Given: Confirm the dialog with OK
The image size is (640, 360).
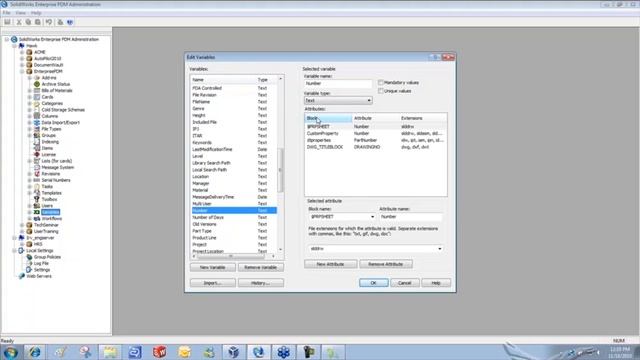Looking at the screenshot, I should pyautogui.click(x=373, y=283).
